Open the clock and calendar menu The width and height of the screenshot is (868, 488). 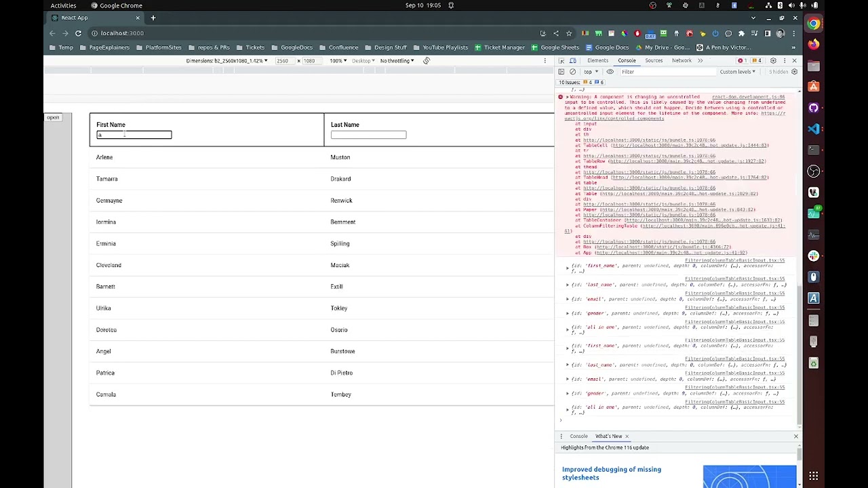423,5
